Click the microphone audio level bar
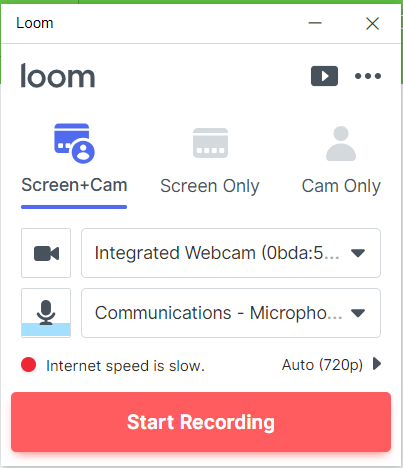 point(46,330)
